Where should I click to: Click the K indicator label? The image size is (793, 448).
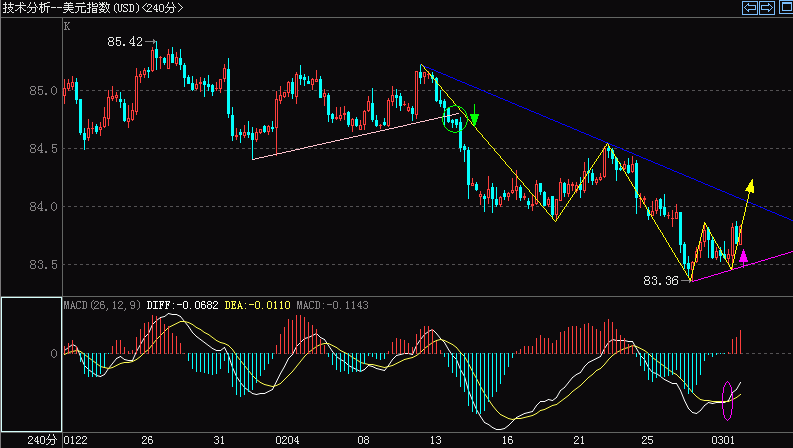pyautogui.click(x=67, y=26)
